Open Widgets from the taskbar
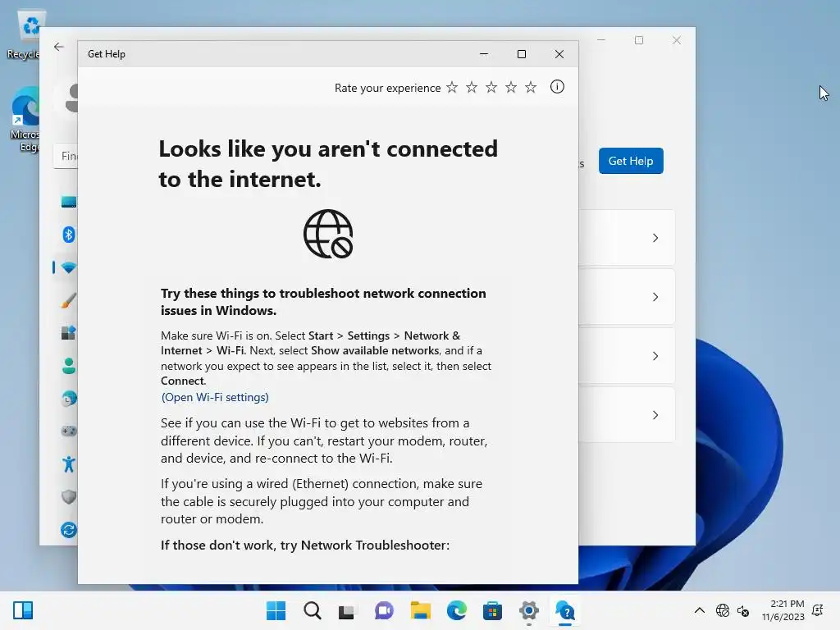 coord(23,610)
